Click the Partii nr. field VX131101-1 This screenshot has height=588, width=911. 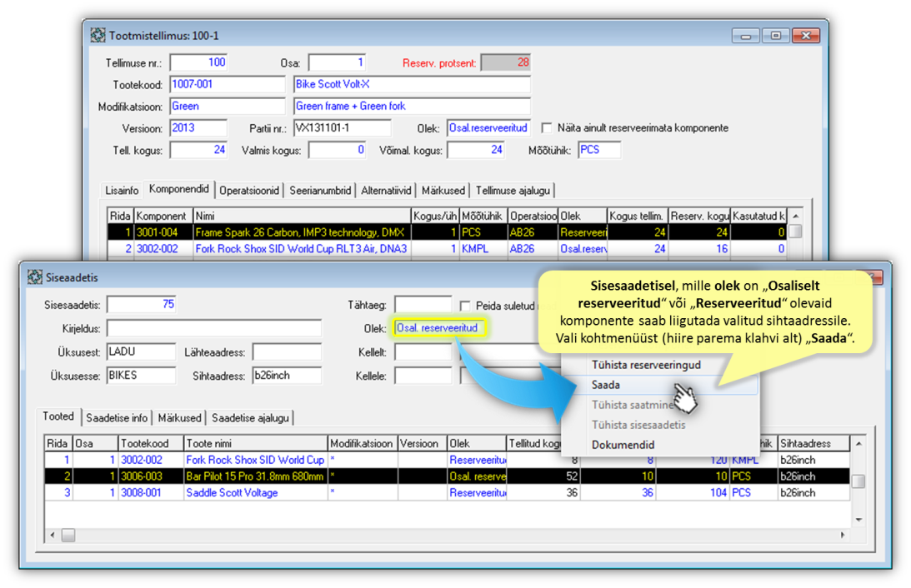pos(343,128)
